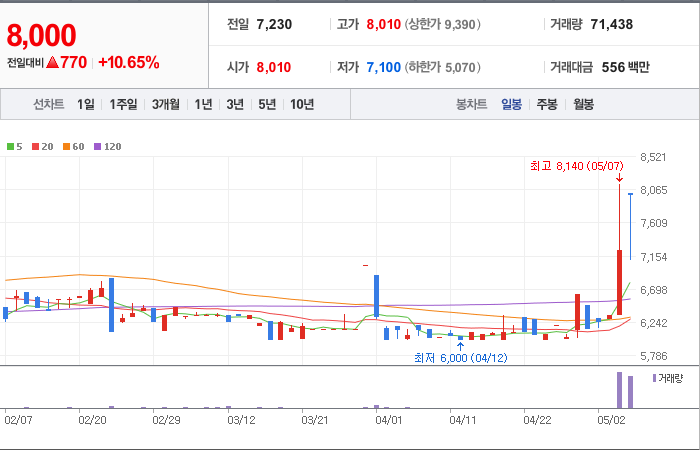Screen dimensions: 700x450
Task: Show the 3개월 line chart
Action: [166, 104]
